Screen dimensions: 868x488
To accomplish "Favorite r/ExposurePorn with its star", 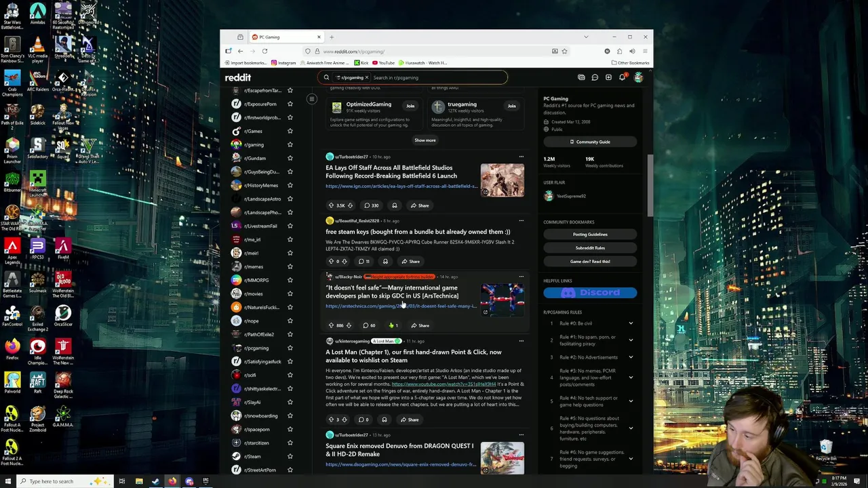I will 290,104.
